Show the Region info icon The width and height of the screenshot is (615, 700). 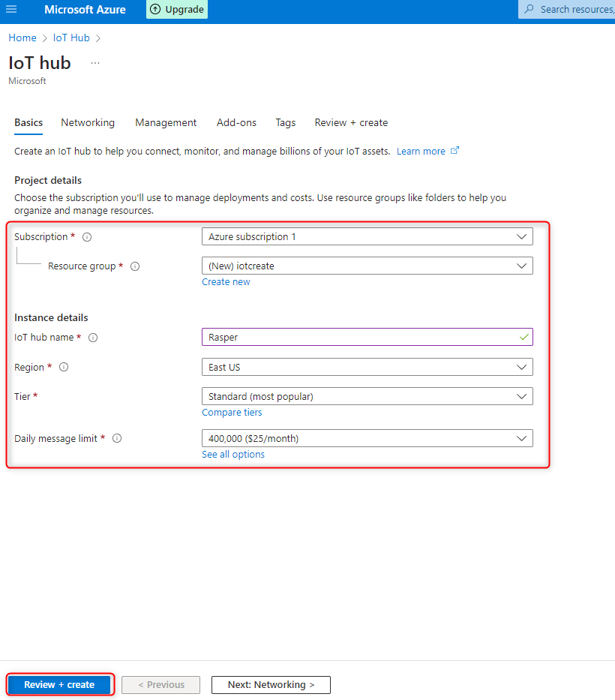64,367
